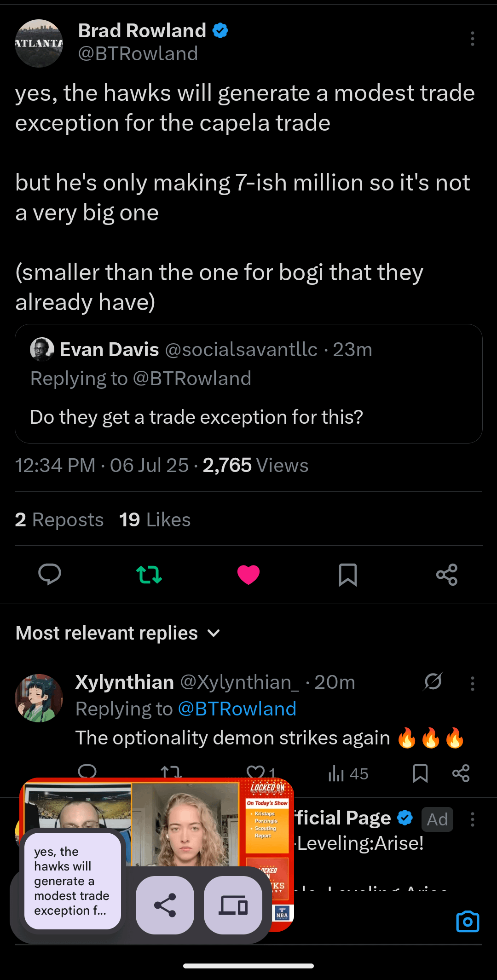View analytics with 45 views on reply
This screenshot has width=497, height=980.
348,774
